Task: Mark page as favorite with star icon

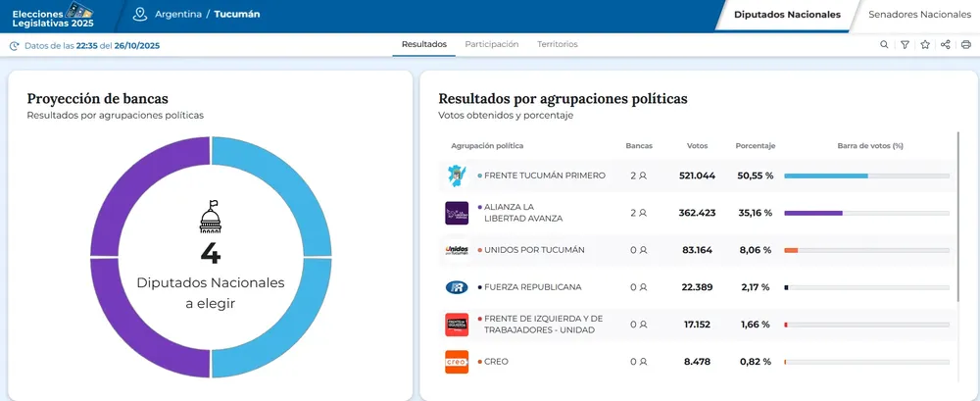Action: [925, 45]
